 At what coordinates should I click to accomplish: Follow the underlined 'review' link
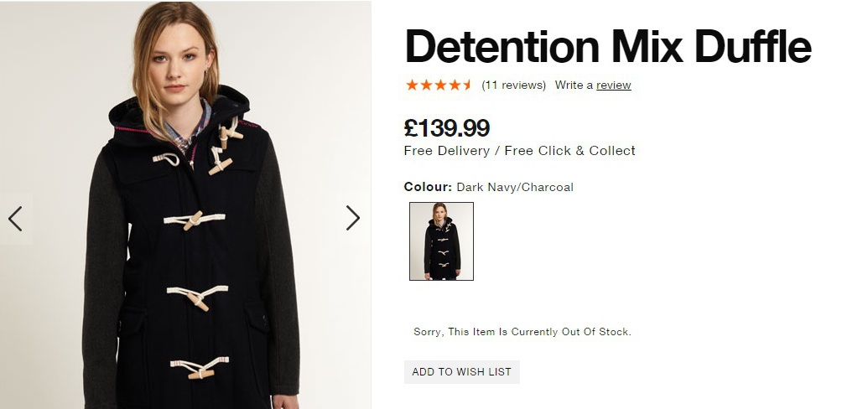[614, 85]
